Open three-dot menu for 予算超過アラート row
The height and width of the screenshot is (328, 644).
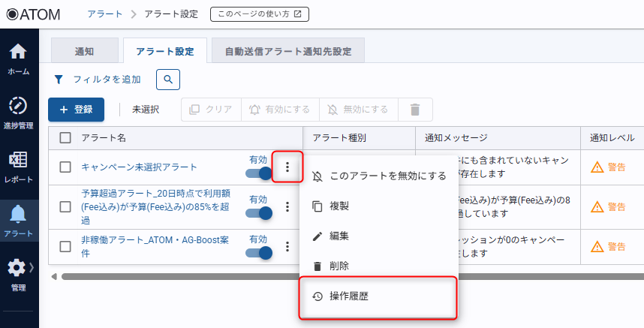(287, 207)
